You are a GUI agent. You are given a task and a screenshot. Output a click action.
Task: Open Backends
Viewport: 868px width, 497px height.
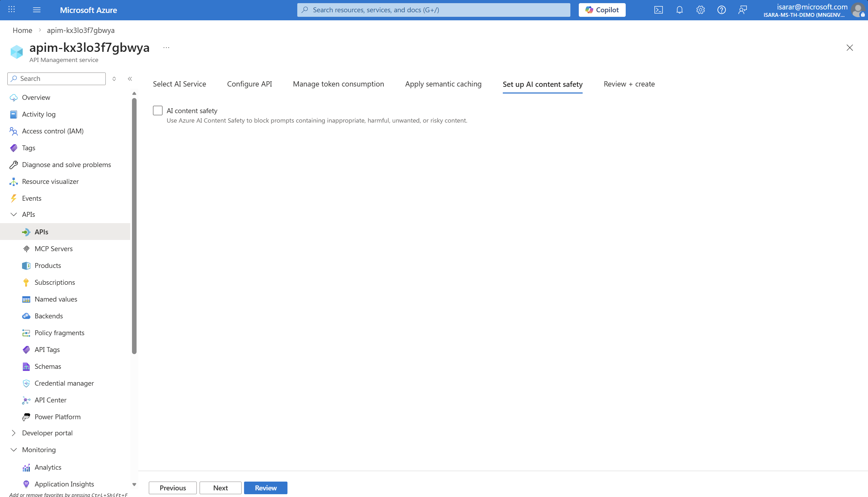pyautogui.click(x=49, y=316)
